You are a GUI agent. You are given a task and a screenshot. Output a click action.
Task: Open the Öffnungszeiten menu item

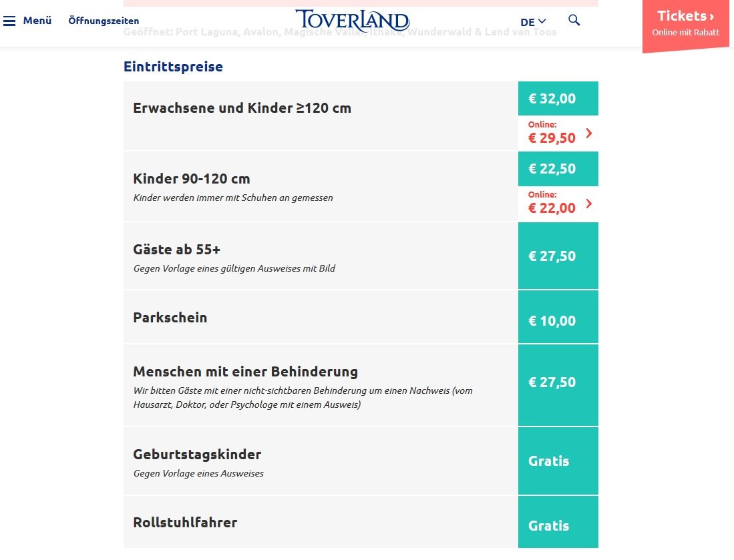104,21
